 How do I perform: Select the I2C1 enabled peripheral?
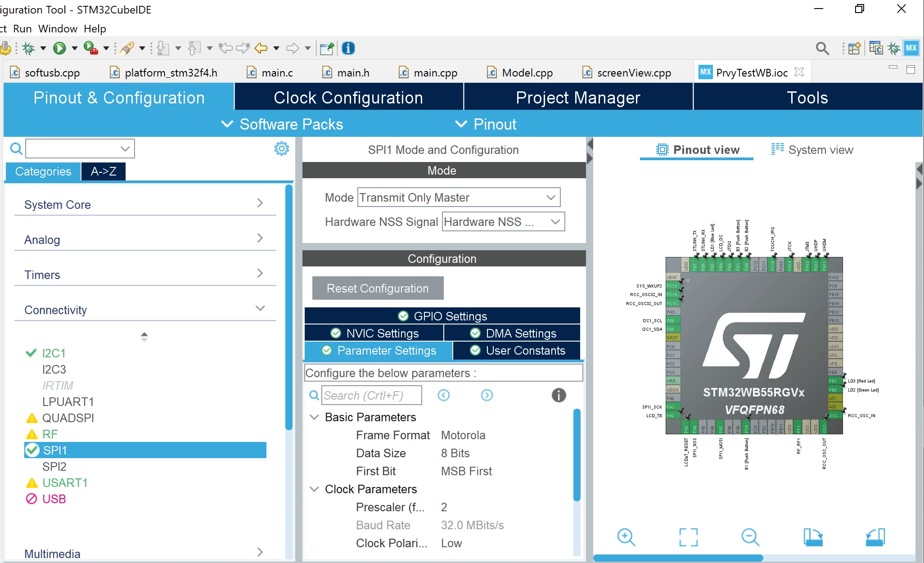(54, 353)
